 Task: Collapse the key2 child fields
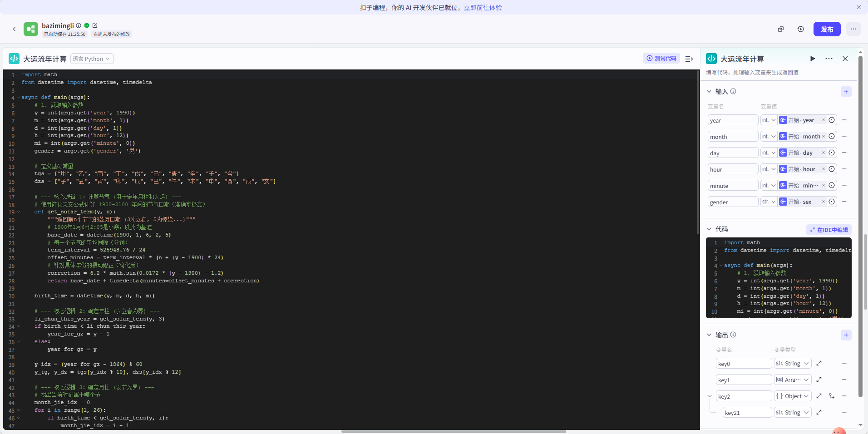(x=710, y=396)
